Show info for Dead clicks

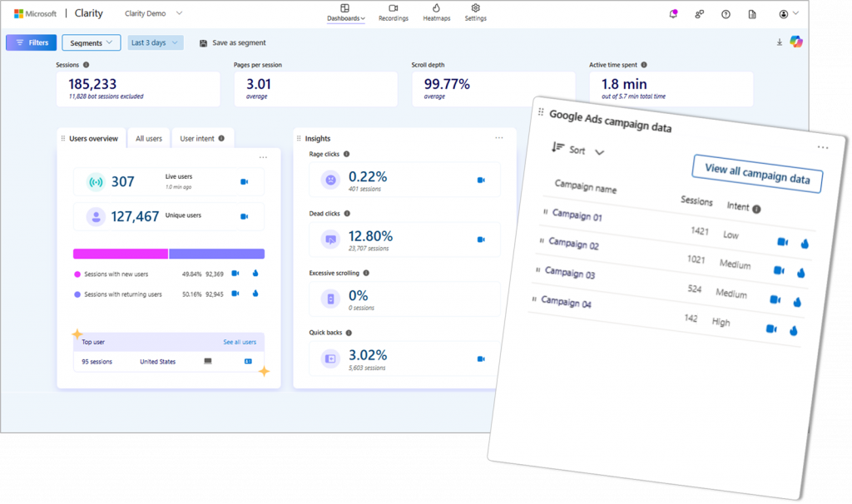tap(347, 214)
